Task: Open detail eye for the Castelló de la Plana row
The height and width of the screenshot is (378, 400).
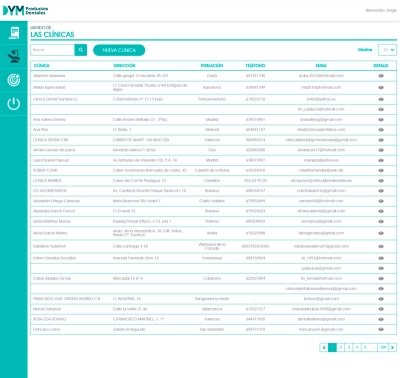Action: (381, 170)
